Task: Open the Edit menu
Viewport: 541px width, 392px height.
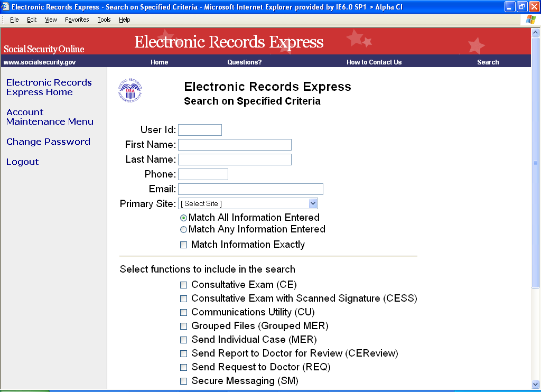Action: (32, 20)
